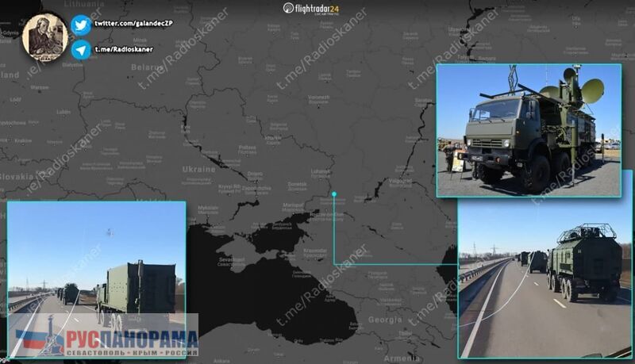Click the Kryvyi Rih city label
The height and width of the screenshot is (364, 635).
229,187
